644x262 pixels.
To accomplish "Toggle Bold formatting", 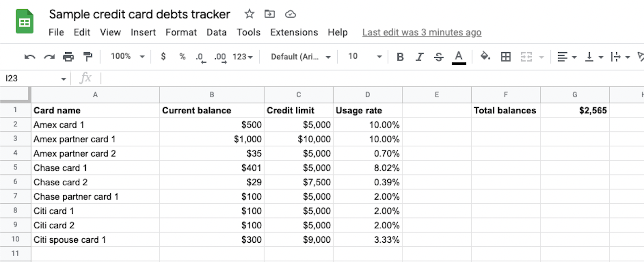I will (400, 57).
